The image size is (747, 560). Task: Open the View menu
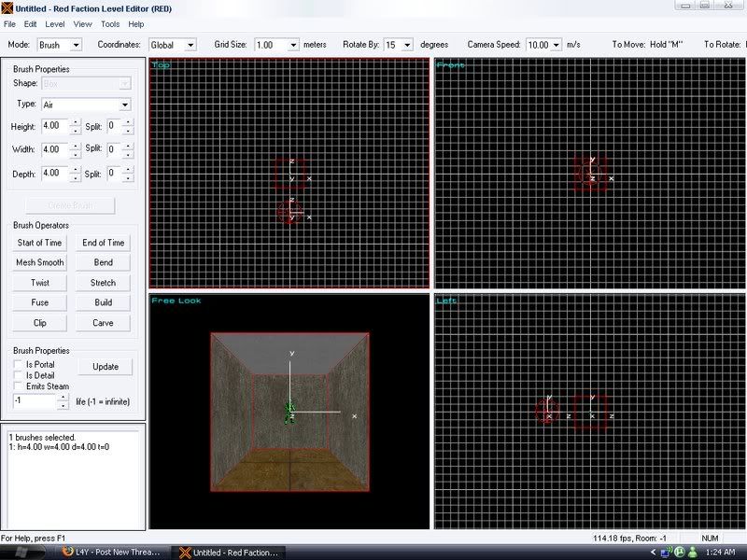82,24
